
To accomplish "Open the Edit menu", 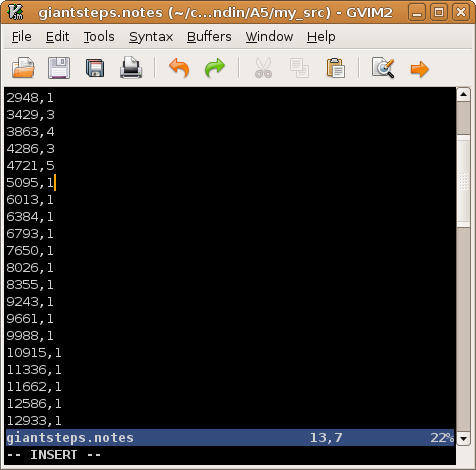I will coord(57,36).
